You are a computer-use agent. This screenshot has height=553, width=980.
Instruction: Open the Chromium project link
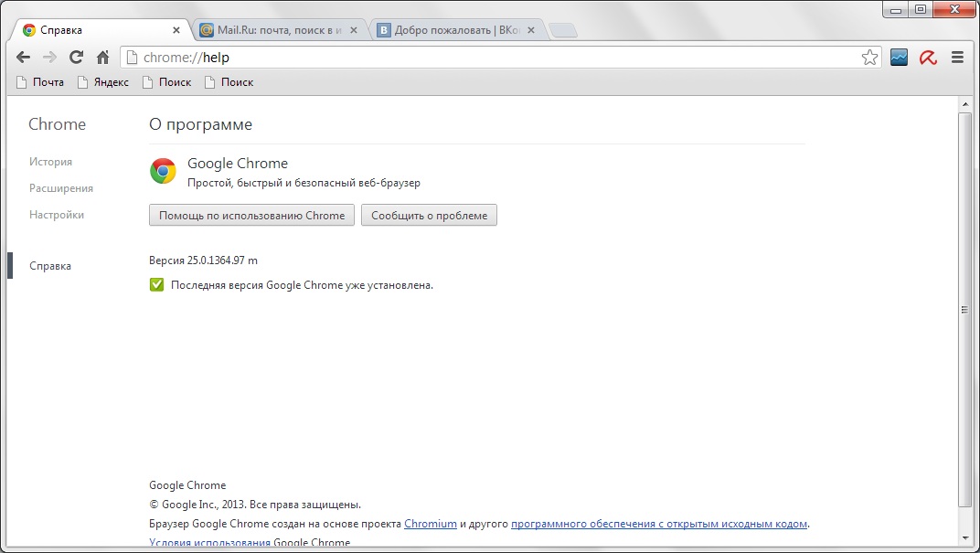click(x=431, y=524)
